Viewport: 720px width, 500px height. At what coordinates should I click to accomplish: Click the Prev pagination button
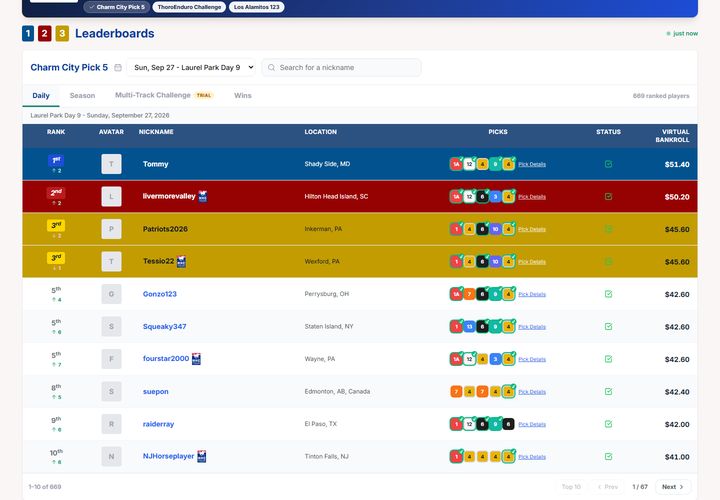tap(608, 487)
